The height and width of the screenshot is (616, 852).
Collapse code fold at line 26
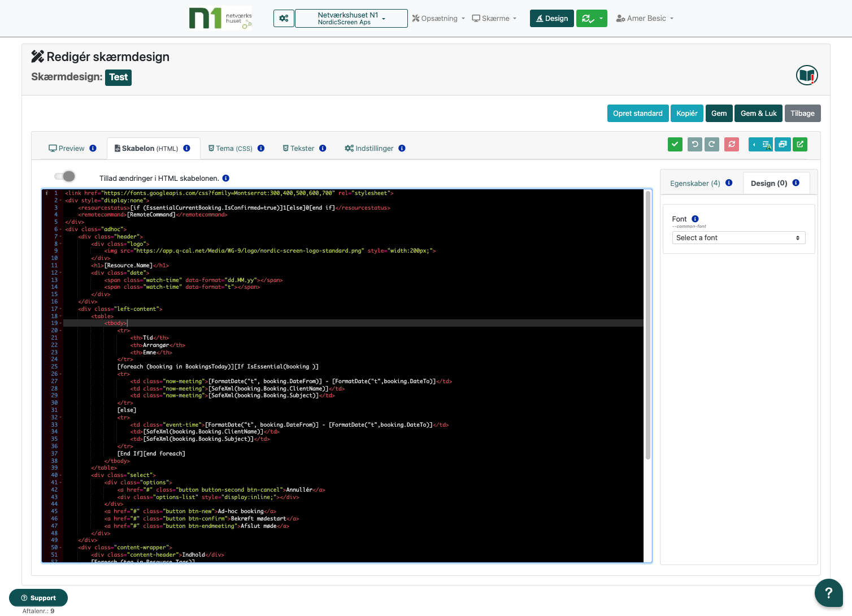(x=60, y=374)
